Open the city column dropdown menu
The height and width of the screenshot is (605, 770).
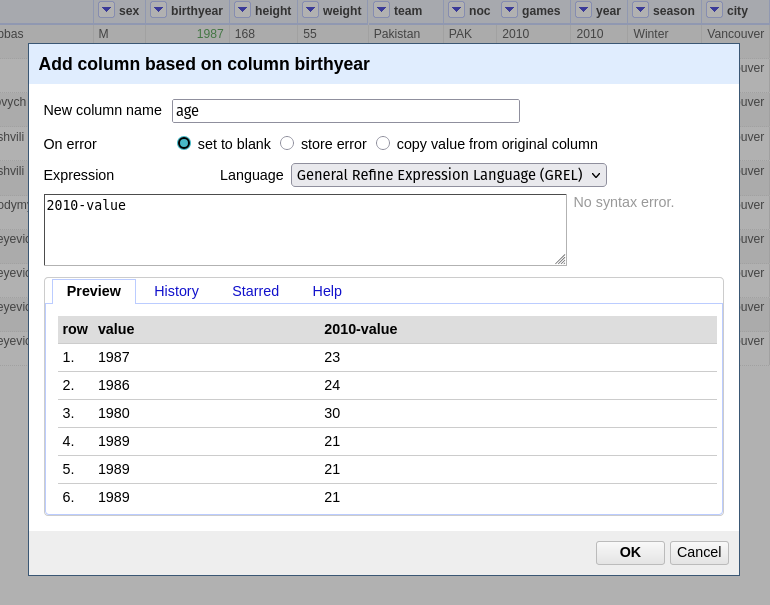tap(715, 10)
